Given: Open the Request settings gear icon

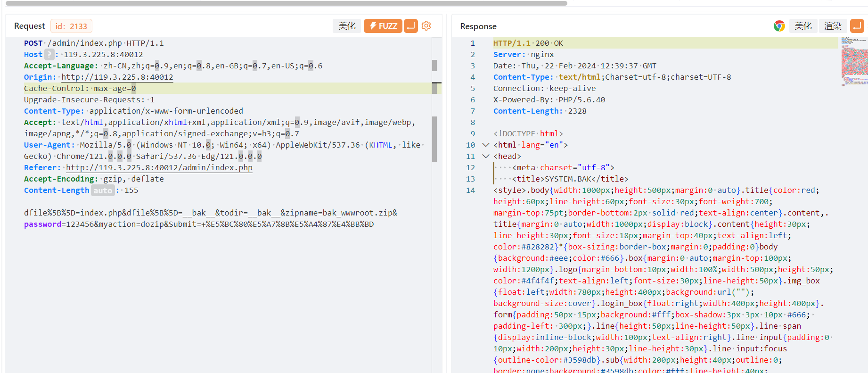Looking at the screenshot, I should click(x=426, y=26).
